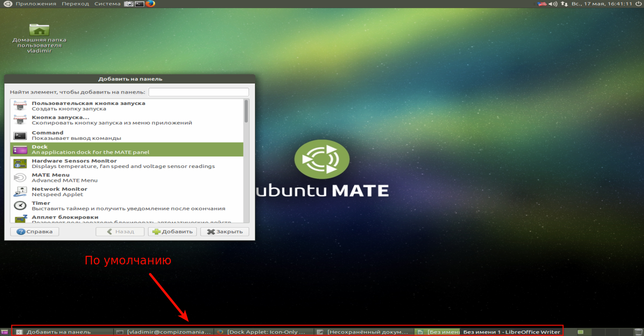Switch to Без имени LibreOffice Writer taskbar window

(x=437, y=332)
